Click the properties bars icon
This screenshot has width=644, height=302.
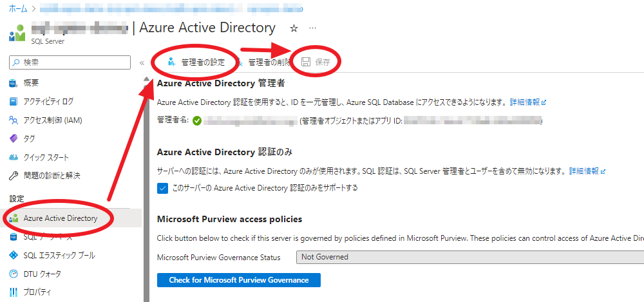click(14, 292)
